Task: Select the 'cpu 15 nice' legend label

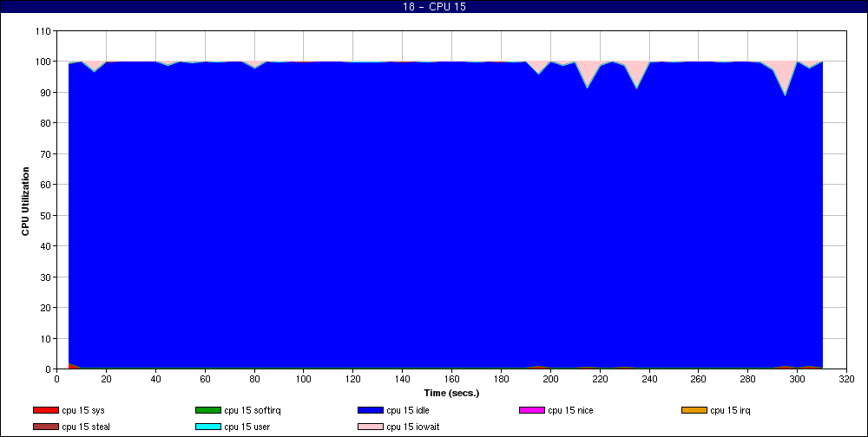Action: click(x=571, y=410)
